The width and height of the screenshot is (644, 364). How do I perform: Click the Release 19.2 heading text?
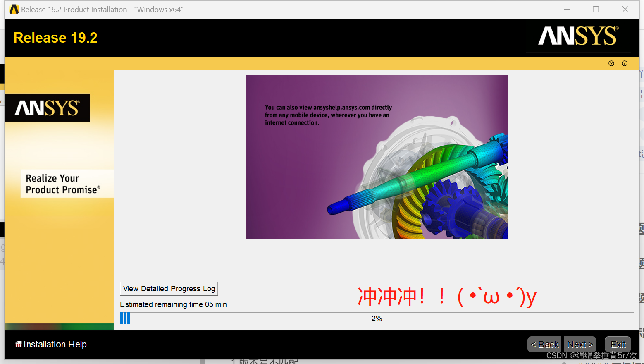tap(55, 37)
